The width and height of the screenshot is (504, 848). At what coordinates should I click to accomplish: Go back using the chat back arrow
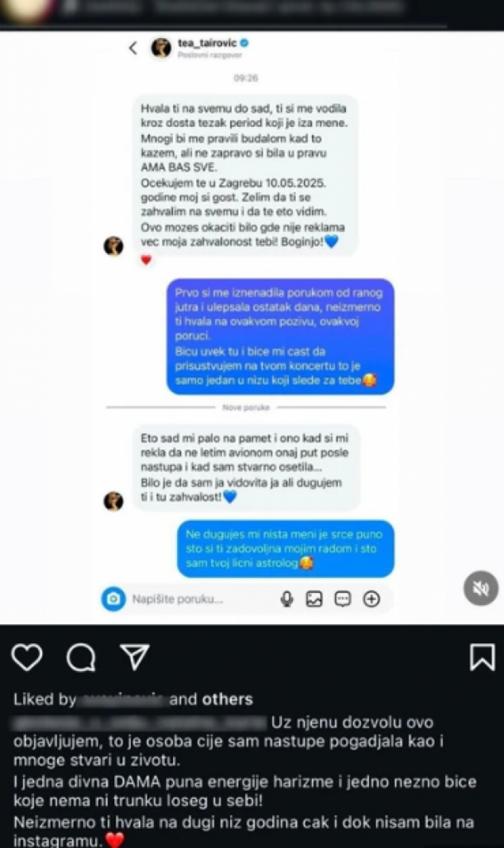pos(133,48)
